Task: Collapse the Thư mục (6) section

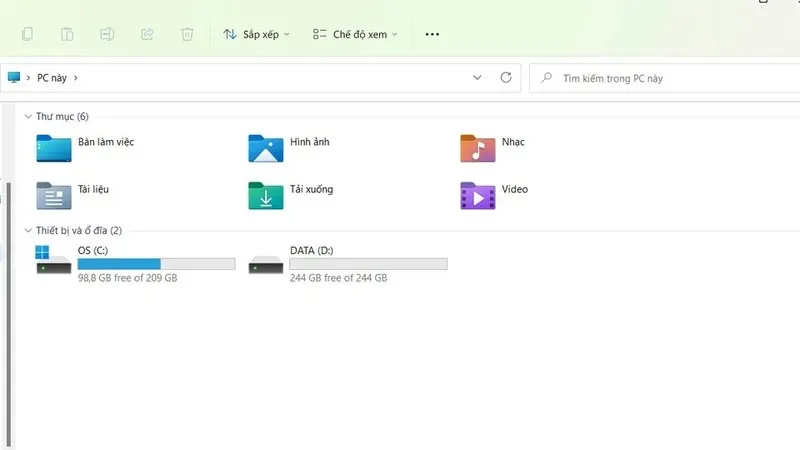Action: (27, 117)
